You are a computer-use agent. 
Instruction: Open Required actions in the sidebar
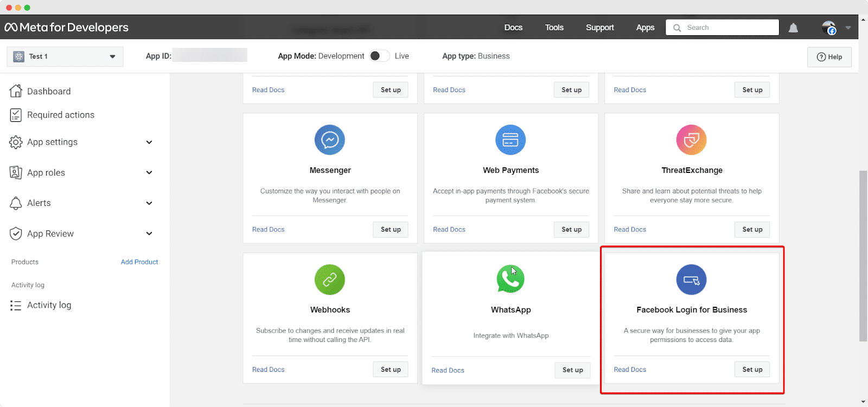(61, 115)
